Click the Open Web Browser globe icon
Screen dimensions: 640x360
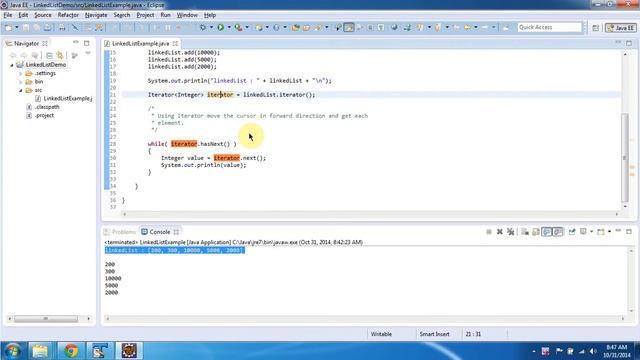pyautogui.click(x=394, y=27)
